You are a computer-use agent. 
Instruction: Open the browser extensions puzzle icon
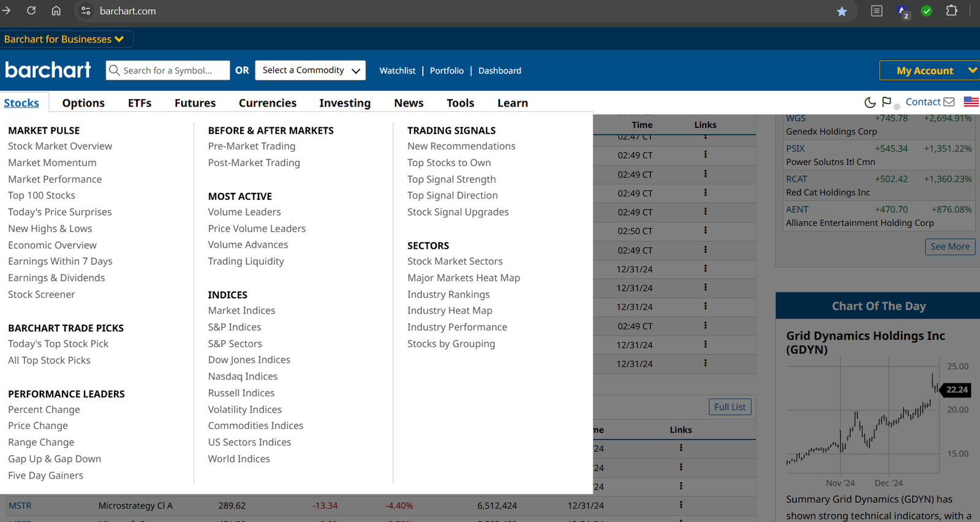point(952,10)
